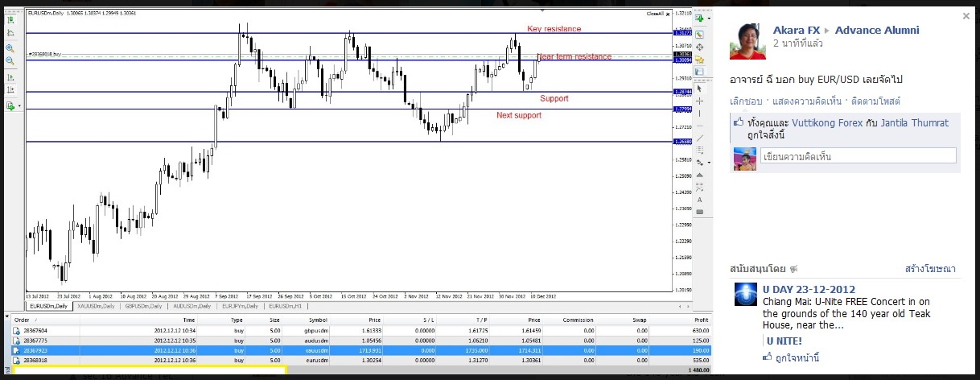Click the commenter avatar beside comment box
The height and width of the screenshot is (380, 980).
pyautogui.click(x=745, y=159)
